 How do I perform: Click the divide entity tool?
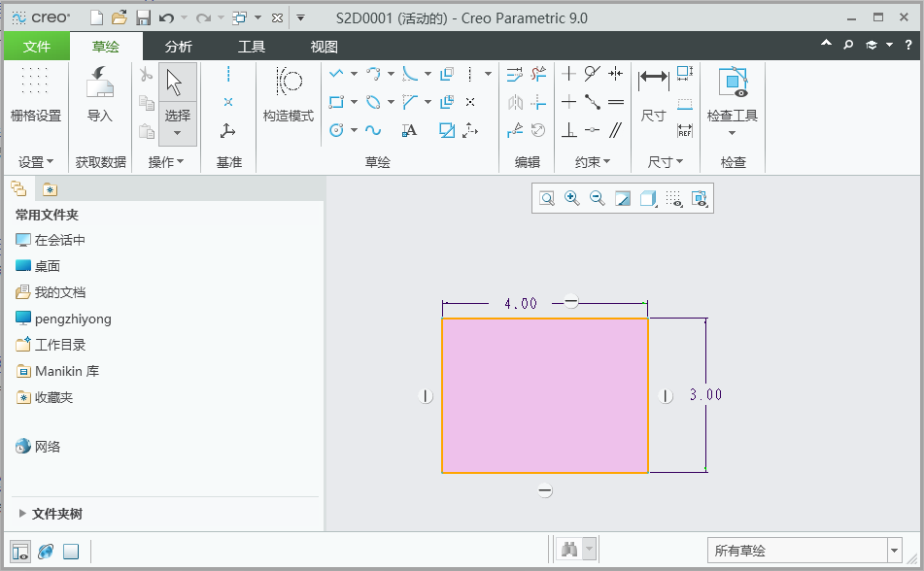click(515, 130)
